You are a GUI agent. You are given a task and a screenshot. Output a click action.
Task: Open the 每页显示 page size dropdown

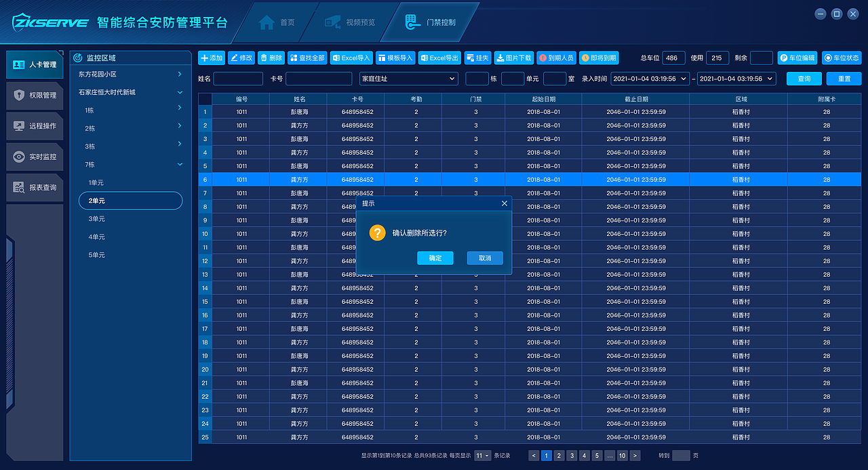481,455
